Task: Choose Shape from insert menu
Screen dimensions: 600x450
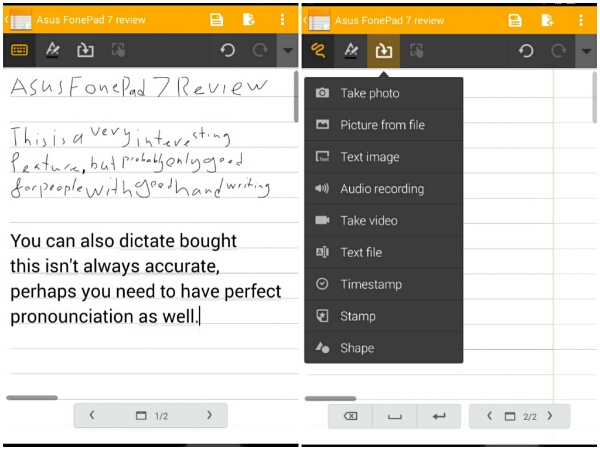Action: [x=384, y=348]
